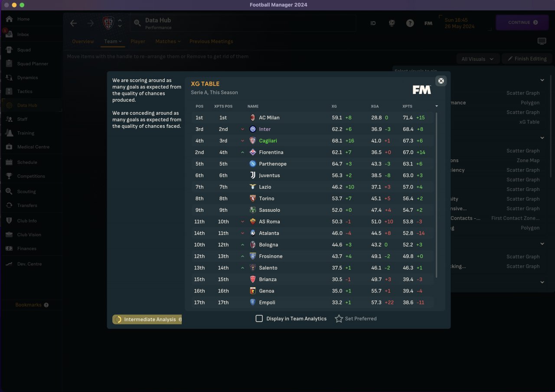Open Dynamics sidebar icon
Image resolution: width=555 pixels, height=392 pixels.
(9, 78)
